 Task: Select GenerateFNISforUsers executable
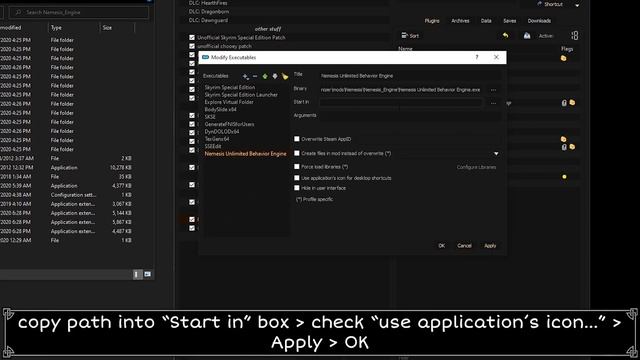tap(229, 124)
